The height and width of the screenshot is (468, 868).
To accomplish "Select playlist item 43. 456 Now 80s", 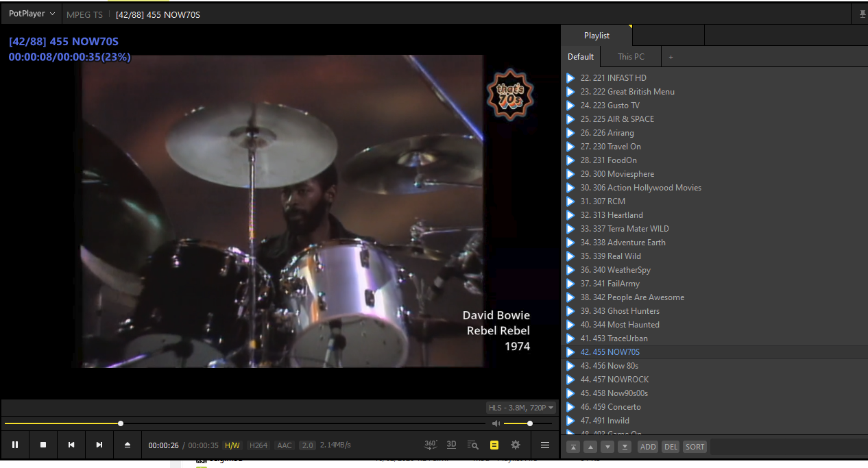I will (715, 366).
